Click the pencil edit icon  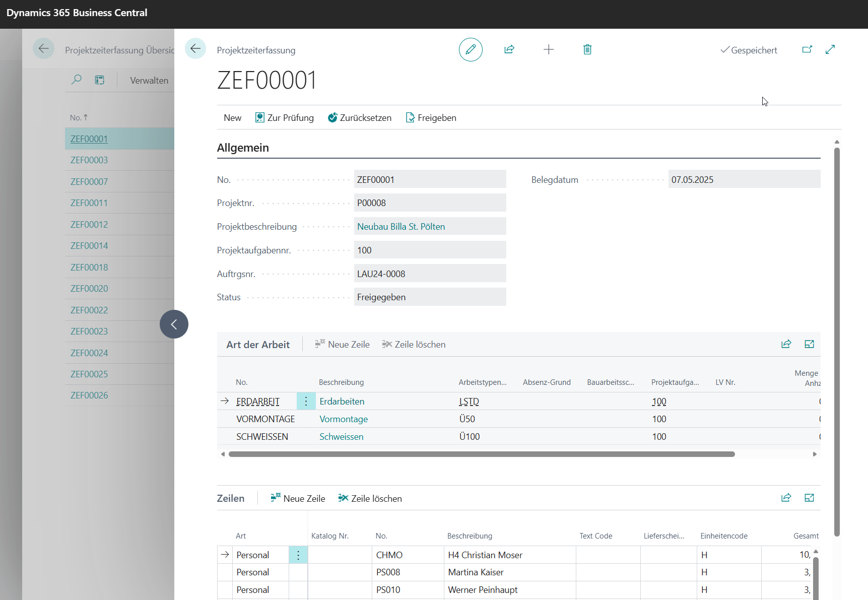471,49
